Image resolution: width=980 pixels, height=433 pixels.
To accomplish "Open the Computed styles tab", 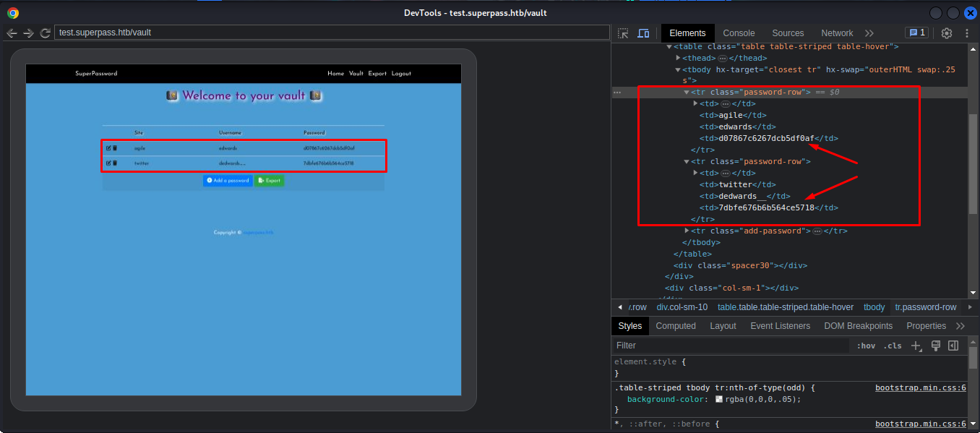I will pos(676,326).
